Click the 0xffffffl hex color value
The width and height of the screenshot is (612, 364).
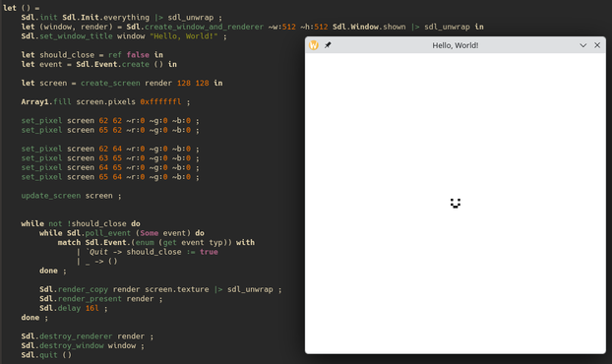160,102
